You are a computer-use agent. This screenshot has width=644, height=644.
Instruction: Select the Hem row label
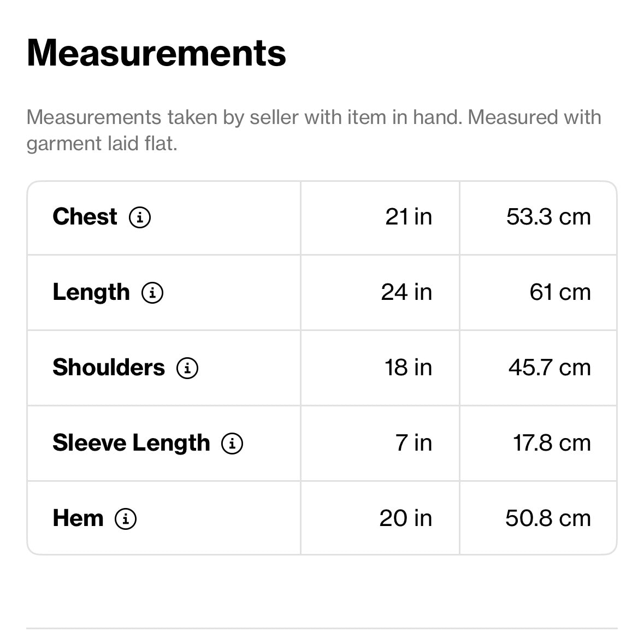78,518
